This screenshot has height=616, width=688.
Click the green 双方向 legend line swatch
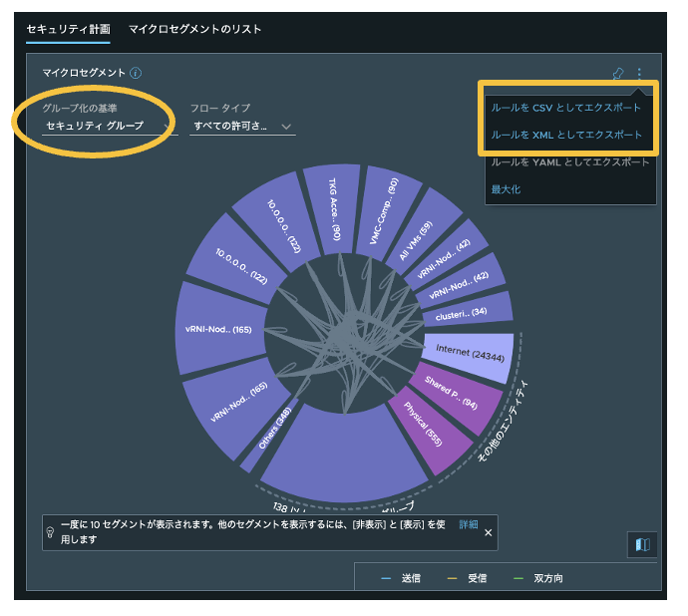[x=518, y=579]
